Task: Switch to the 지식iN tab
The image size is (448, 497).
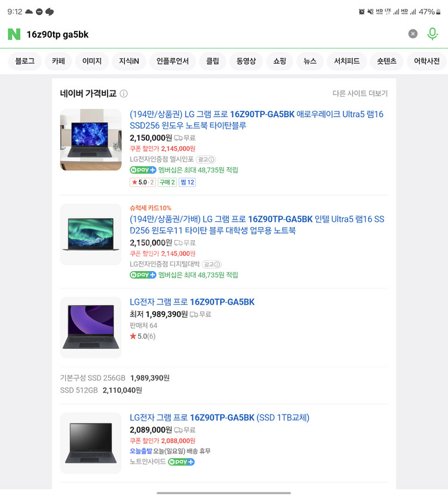Action: click(128, 61)
